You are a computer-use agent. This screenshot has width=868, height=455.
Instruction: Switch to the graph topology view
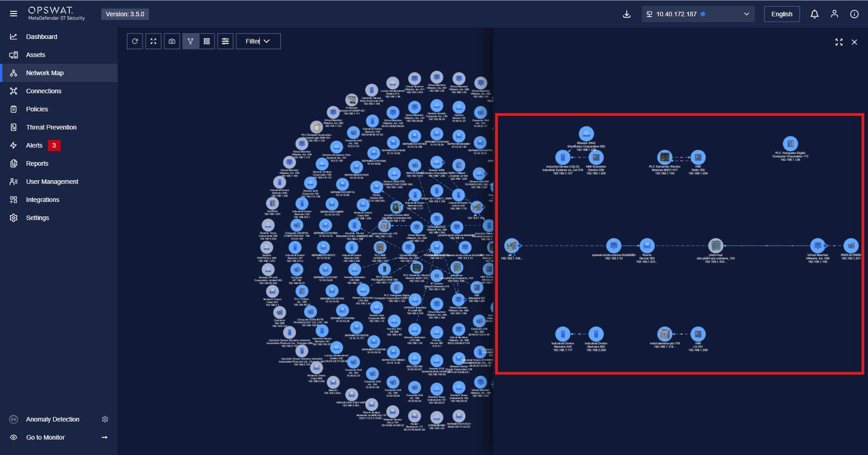point(191,41)
